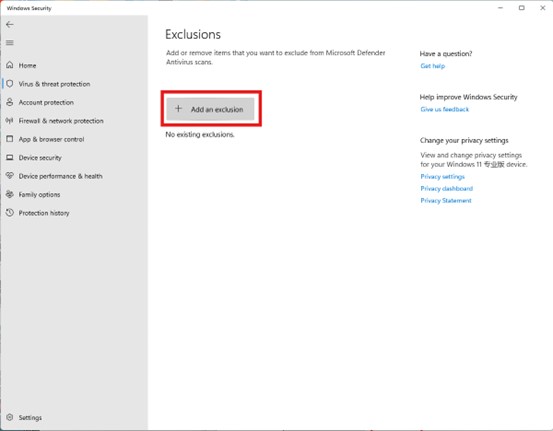The width and height of the screenshot is (553, 431).
Task: Open the Get help link
Action: (432, 66)
